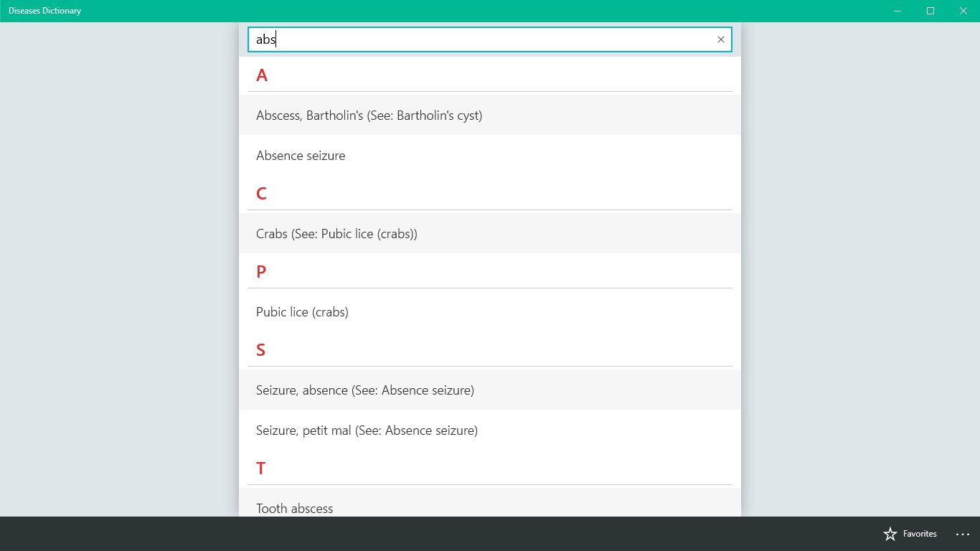This screenshot has height=551, width=980.
Task: Click the red 'P' section header
Action: point(260,271)
